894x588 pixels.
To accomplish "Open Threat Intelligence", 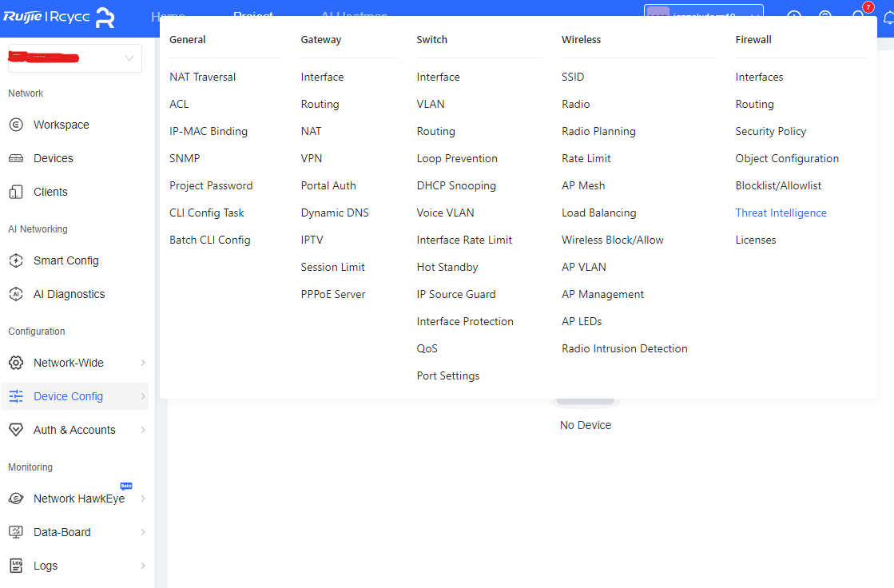I will coord(781,213).
